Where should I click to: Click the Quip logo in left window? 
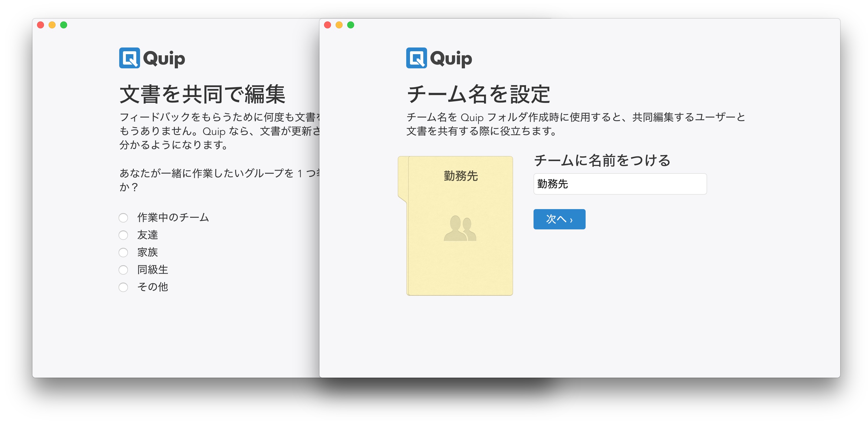152,58
